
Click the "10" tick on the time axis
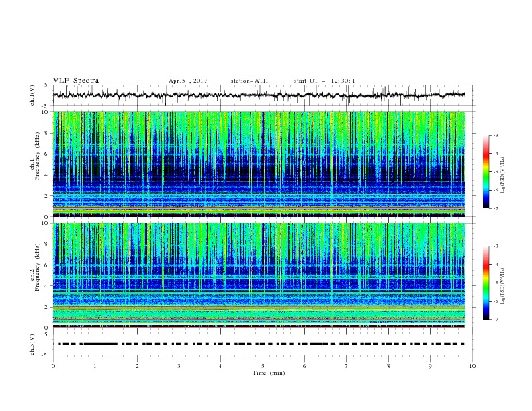pos(472,366)
